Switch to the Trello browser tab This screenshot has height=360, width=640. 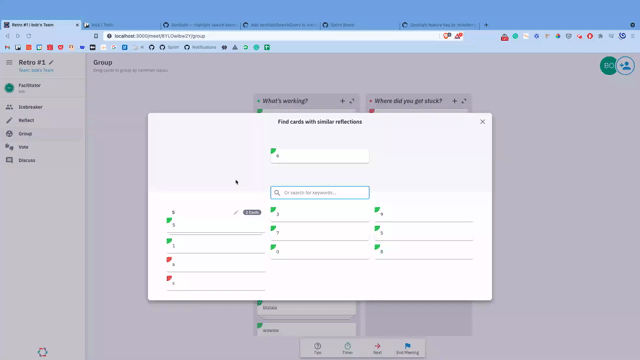pyautogui.click(x=121, y=25)
